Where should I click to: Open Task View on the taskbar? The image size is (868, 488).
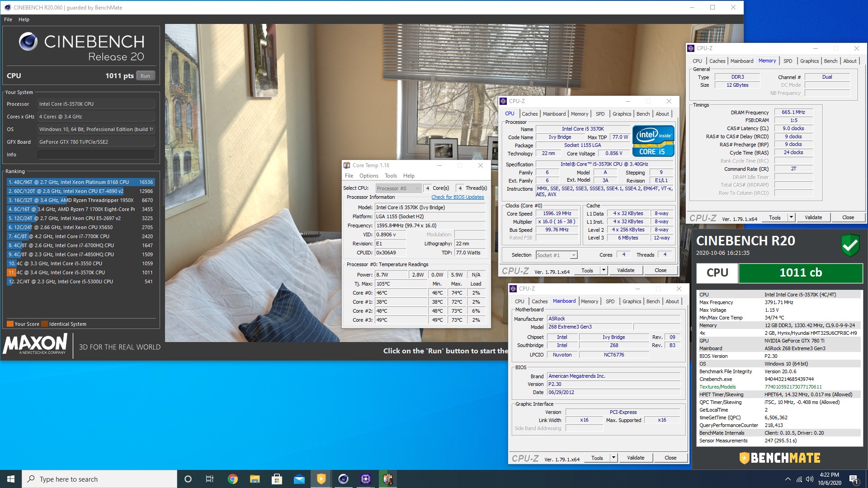coord(210,479)
